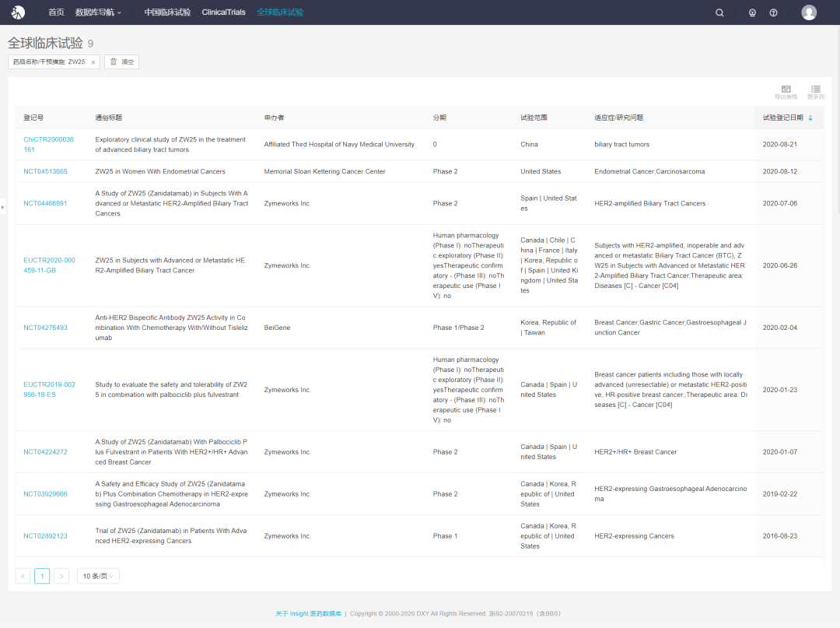Go to the next page arrow
Screen dimensions: 840x628
pyautogui.click(x=61, y=576)
